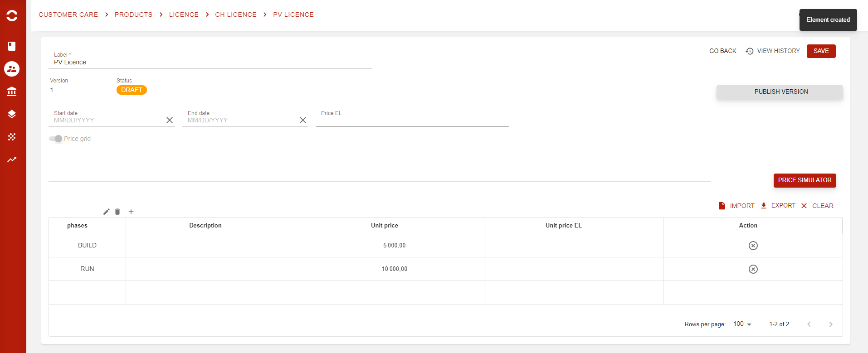Navigate to CH LICENCE breadcrumb
Screen dimensions: 868x353
tap(236, 15)
